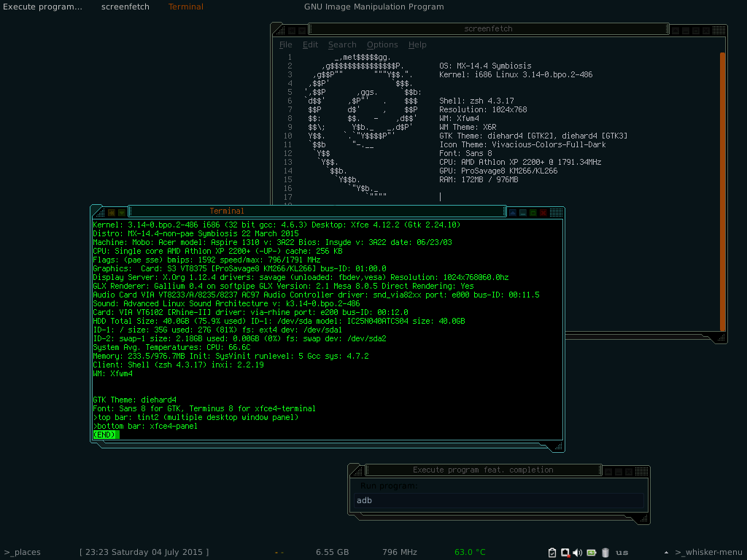This screenshot has height=560, width=747.
Task: Click 'System Avg. Temperatures: CPU: 66.6C' line
Action: point(171,348)
